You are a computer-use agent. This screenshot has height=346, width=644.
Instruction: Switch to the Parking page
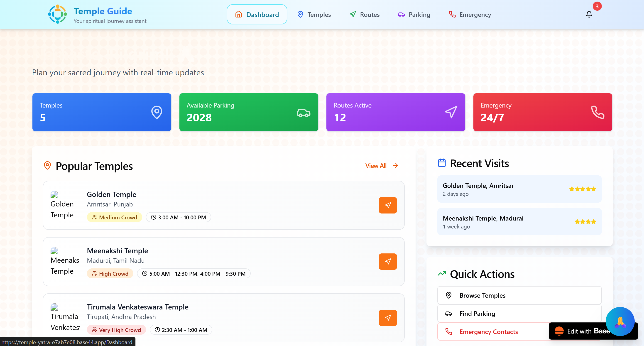pos(414,15)
